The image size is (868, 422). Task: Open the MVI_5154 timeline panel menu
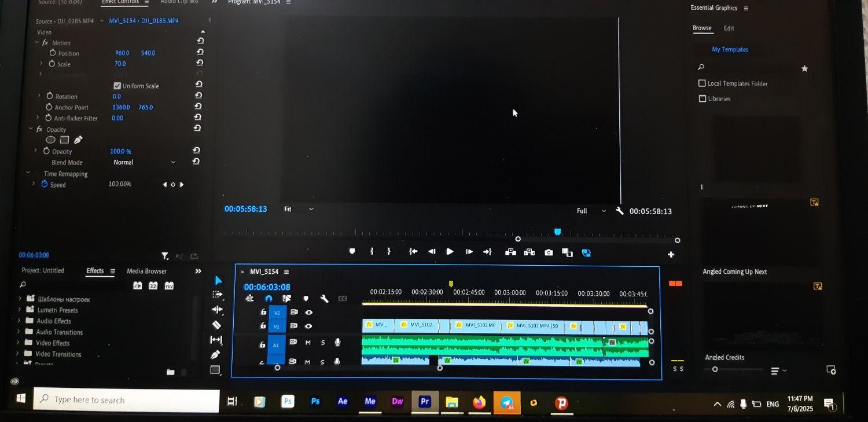[286, 271]
